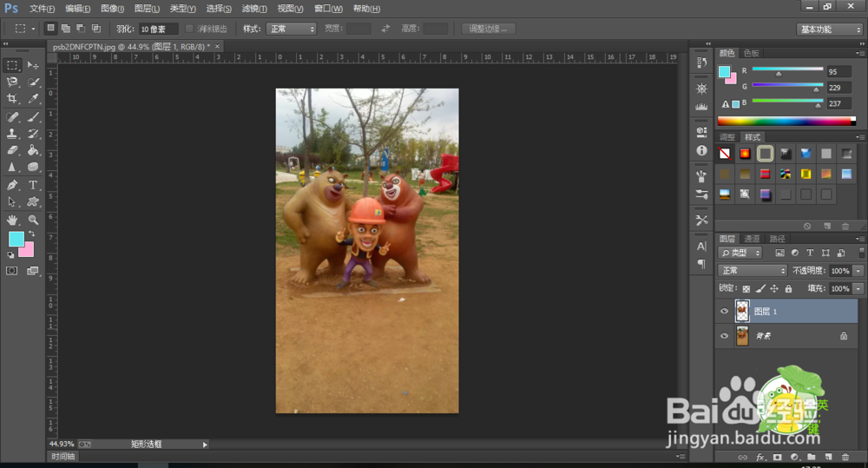Select the Zoom tool
This screenshot has height=468, width=868.
tap(33, 220)
